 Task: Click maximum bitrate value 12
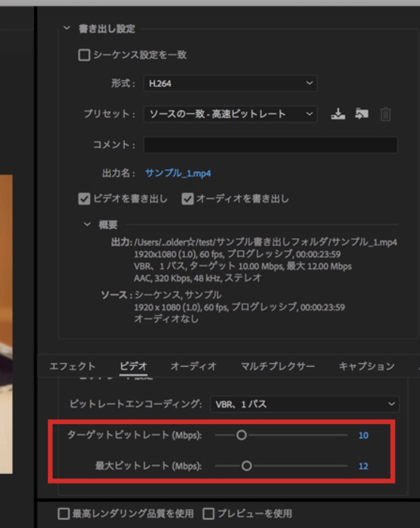(x=363, y=466)
